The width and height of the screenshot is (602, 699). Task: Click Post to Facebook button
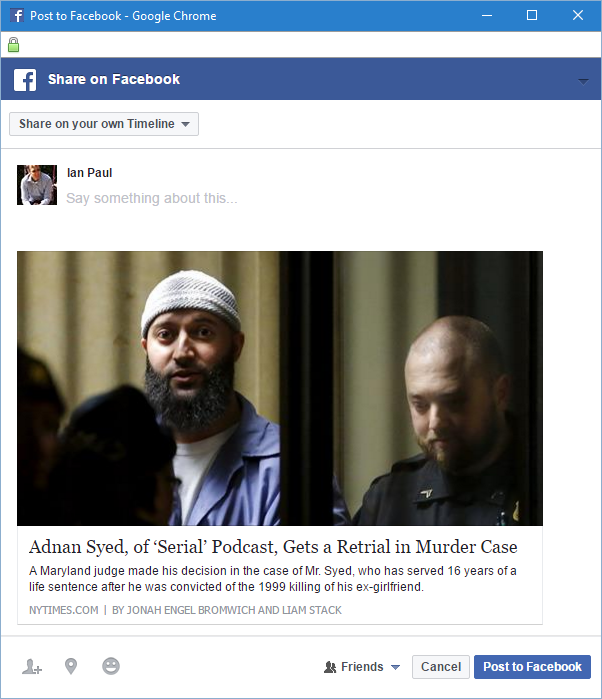pyautogui.click(x=532, y=667)
